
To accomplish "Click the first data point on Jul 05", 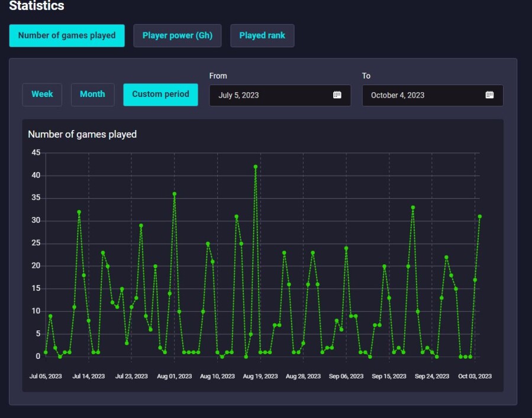I will point(46,352).
